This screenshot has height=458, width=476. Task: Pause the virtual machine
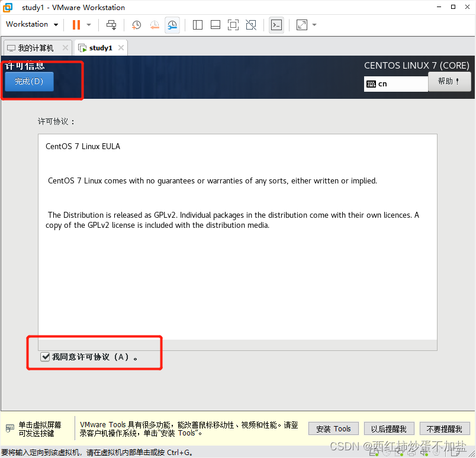click(76, 25)
